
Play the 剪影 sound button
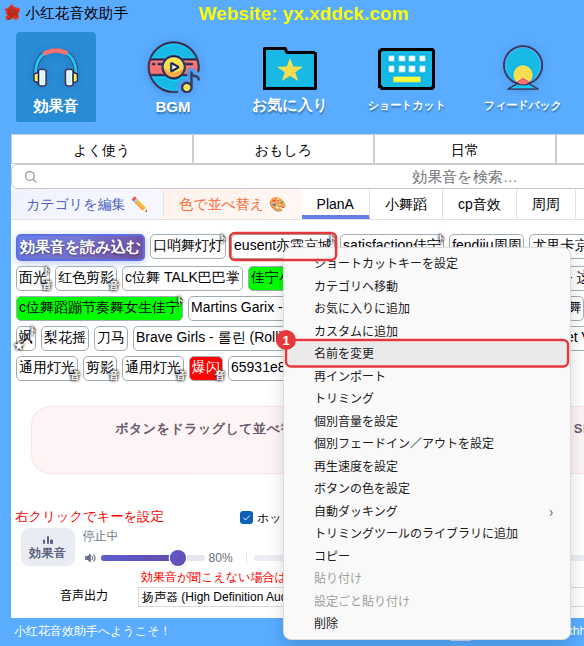coord(100,368)
